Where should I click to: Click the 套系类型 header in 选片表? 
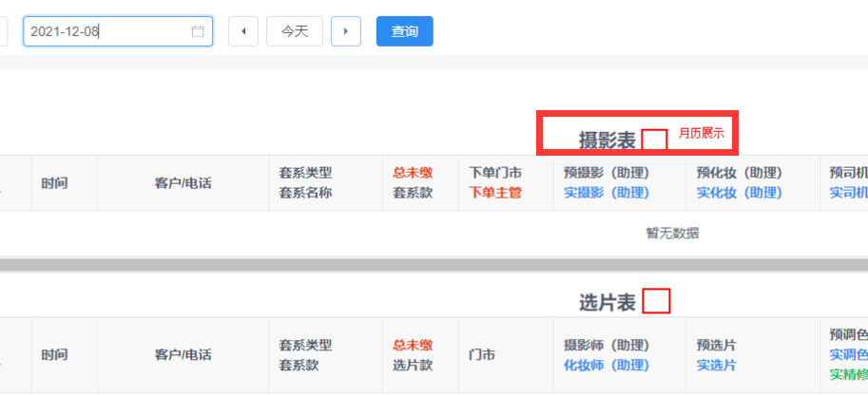tap(305, 346)
